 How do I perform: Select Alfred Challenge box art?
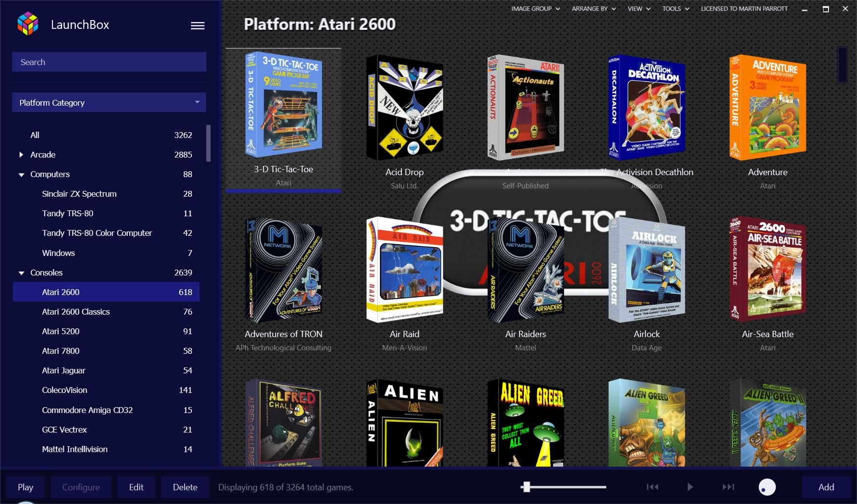[284, 423]
